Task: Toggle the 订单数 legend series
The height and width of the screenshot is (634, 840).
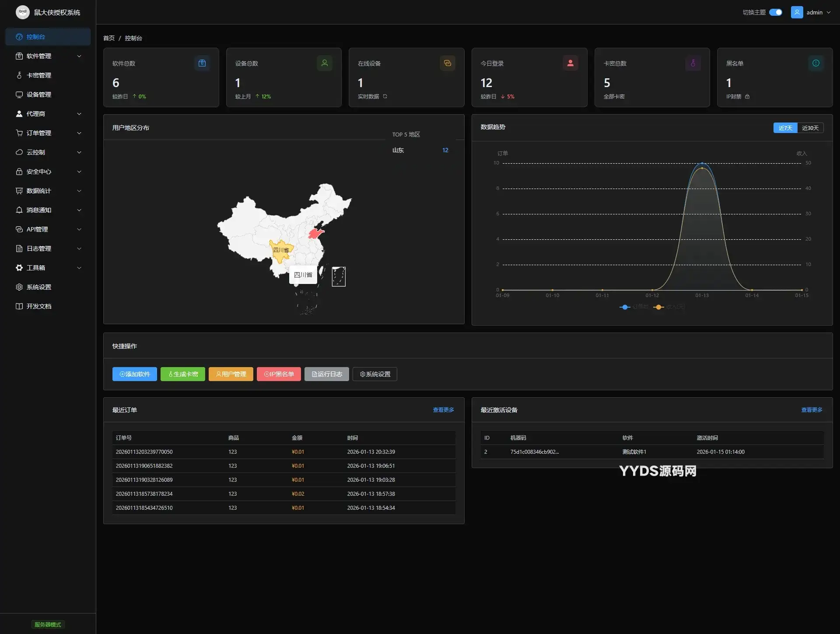Action: pos(634,307)
